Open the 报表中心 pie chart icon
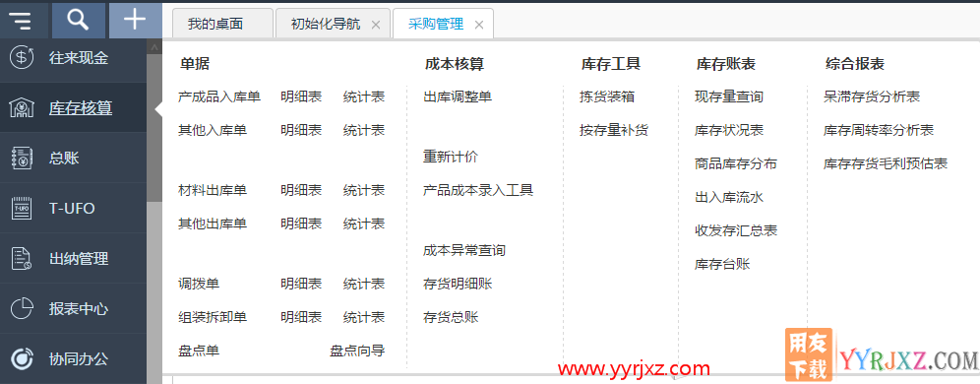The width and height of the screenshot is (980, 384). pyautogui.click(x=23, y=308)
